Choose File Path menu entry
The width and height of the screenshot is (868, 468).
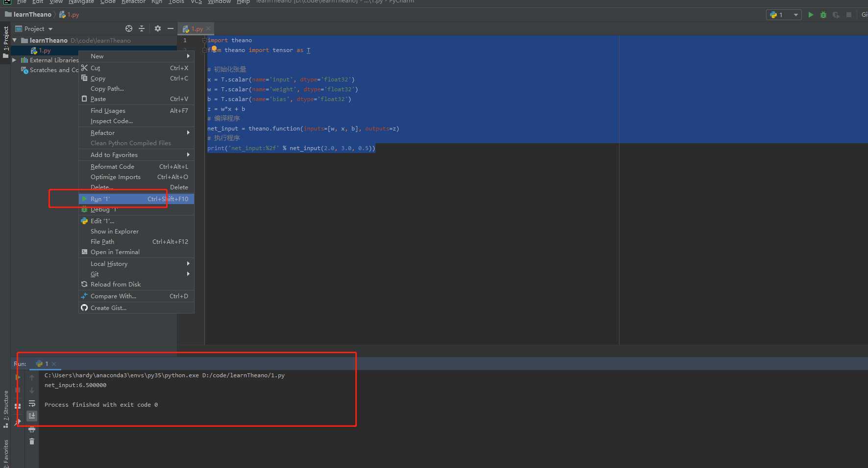[137, 242]
